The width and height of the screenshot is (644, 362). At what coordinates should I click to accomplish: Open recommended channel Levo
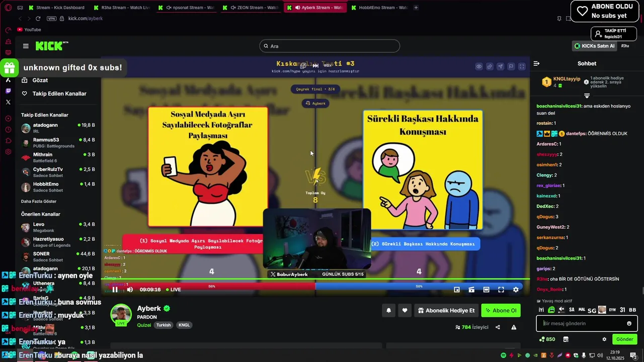58,227
